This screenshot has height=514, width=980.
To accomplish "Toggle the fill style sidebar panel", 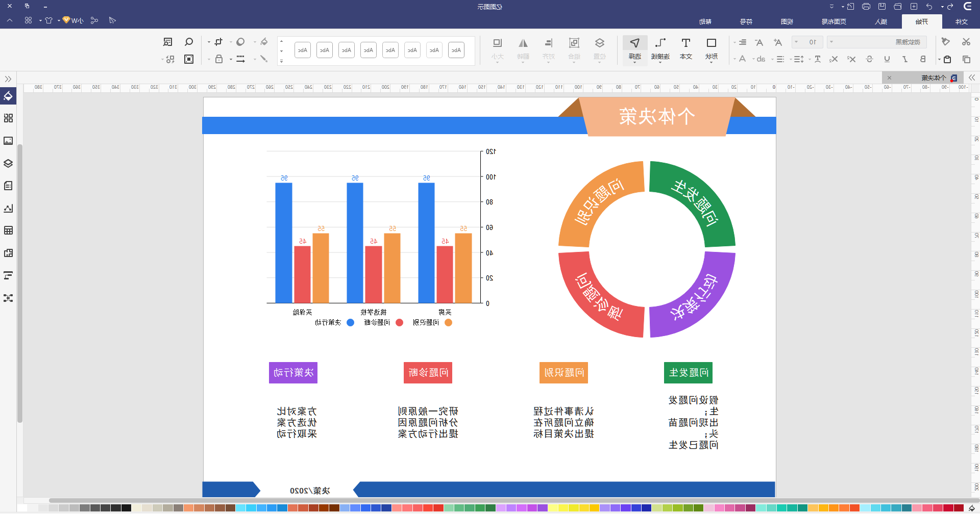I will [8, 96].
